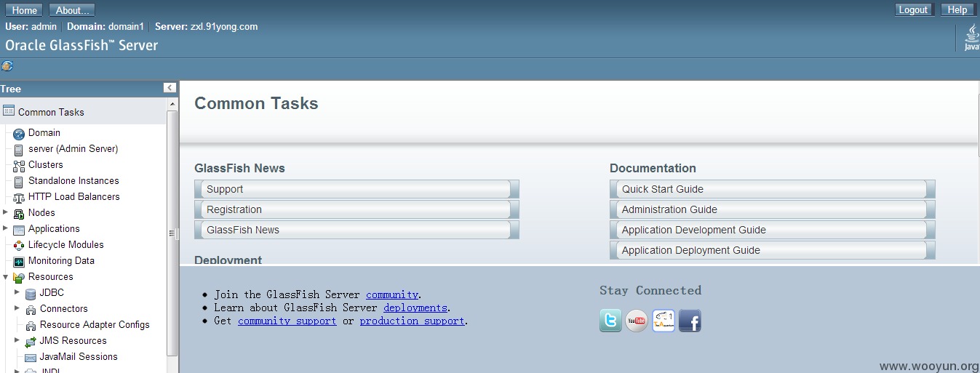Click the Domain globe icon

pyautogui.click(x=19, y=134)
